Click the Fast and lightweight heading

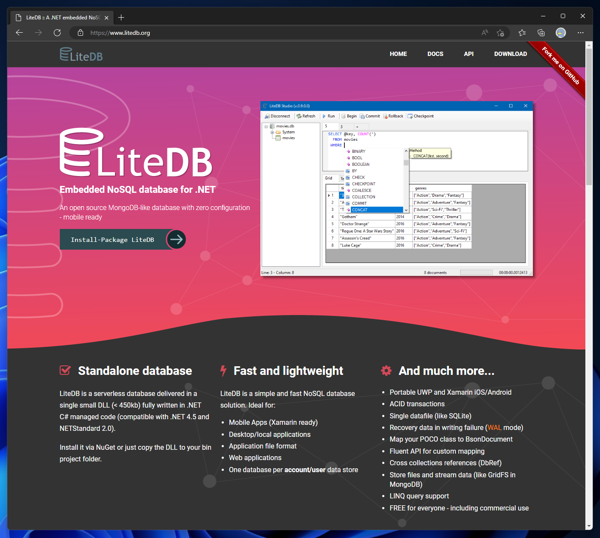pos(288,371)
